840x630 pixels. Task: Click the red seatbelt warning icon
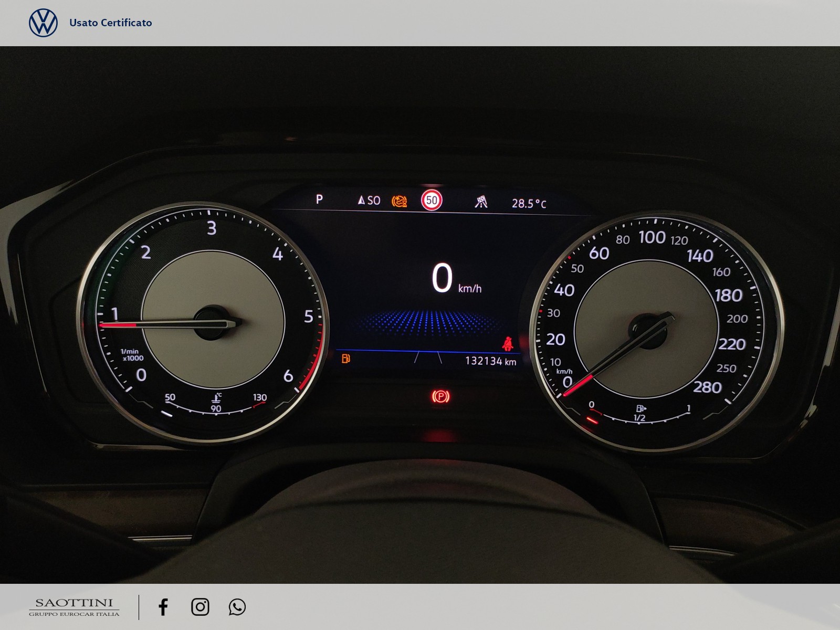507,343
